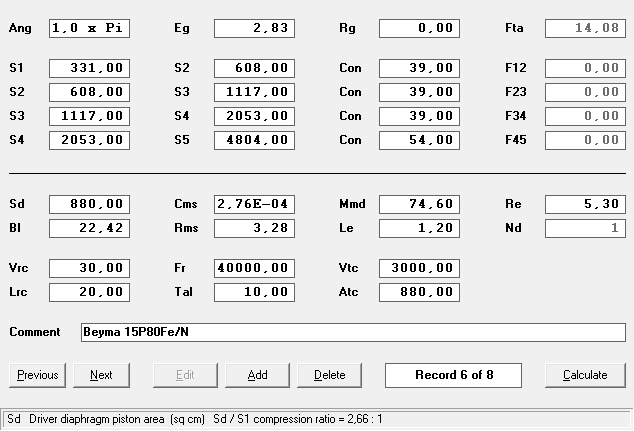
Task: Click the Cms field showing 2,76E-04
Action: 254,204
